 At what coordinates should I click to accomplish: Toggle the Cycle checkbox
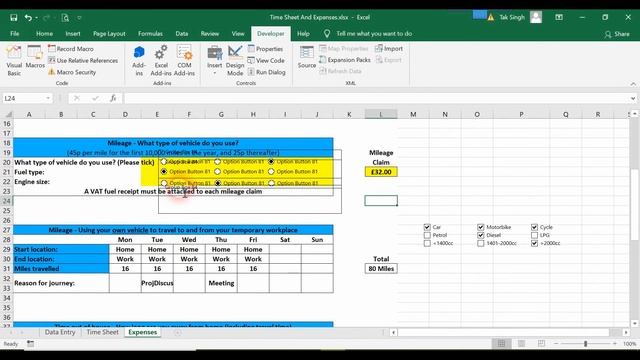(534, 227)
